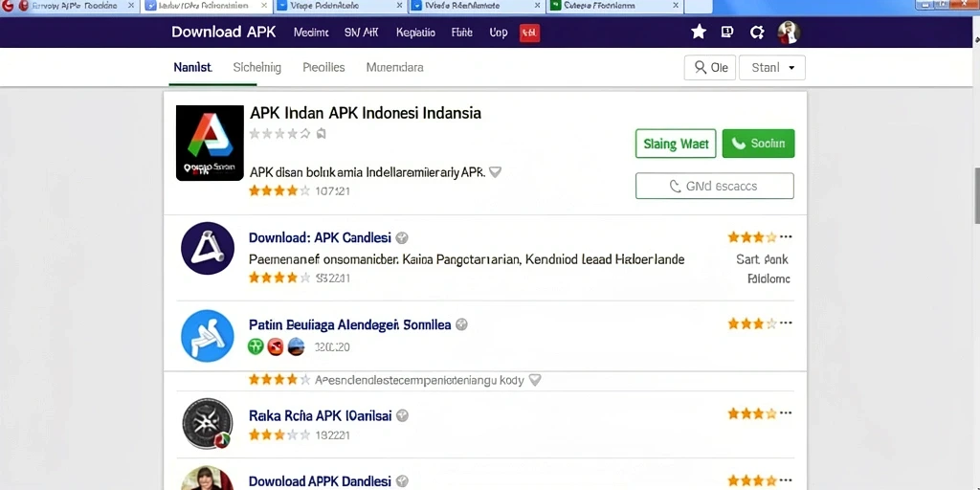Screen dimensions: 980x490
Task: Open the APK Indan APK Indonesi app icon
Action: (210, 143)
